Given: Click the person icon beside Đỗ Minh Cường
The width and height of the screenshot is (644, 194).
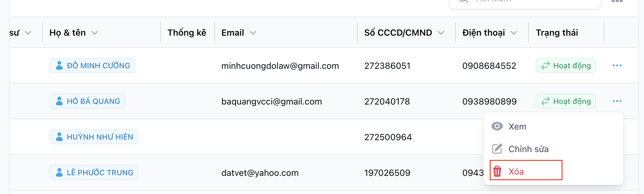Looking at the screenshot, I should click(59, 65).
